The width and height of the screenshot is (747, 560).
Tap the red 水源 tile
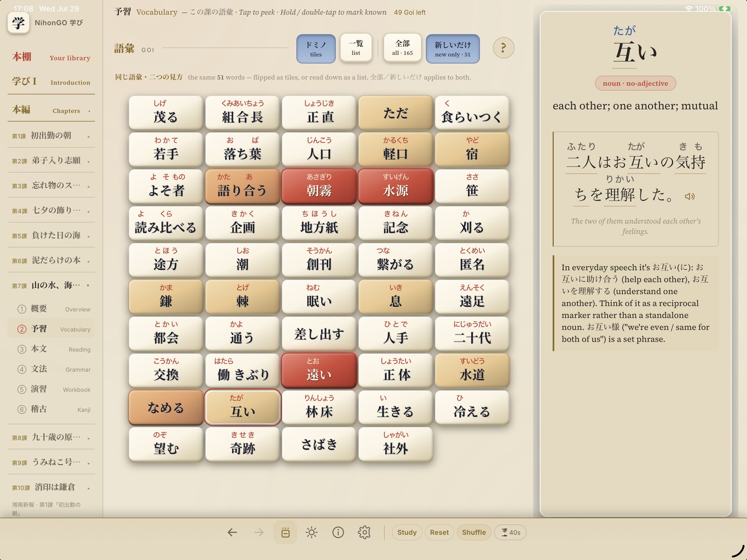(395, 186)
